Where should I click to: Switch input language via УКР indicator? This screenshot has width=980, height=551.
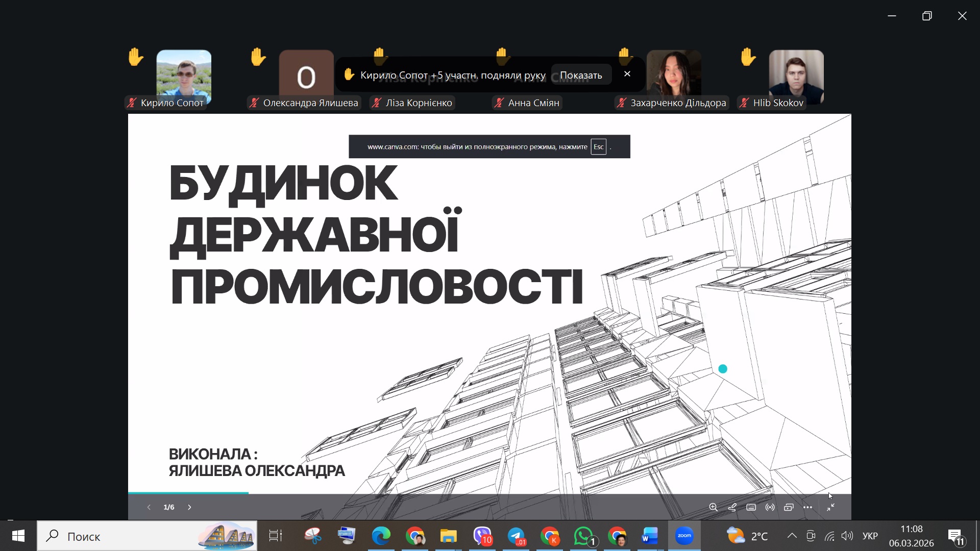[x=870, y=536]
